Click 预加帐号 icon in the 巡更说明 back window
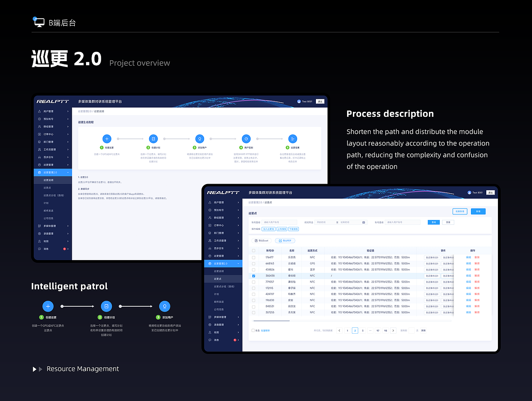532x401 pixels. point(39,119)
